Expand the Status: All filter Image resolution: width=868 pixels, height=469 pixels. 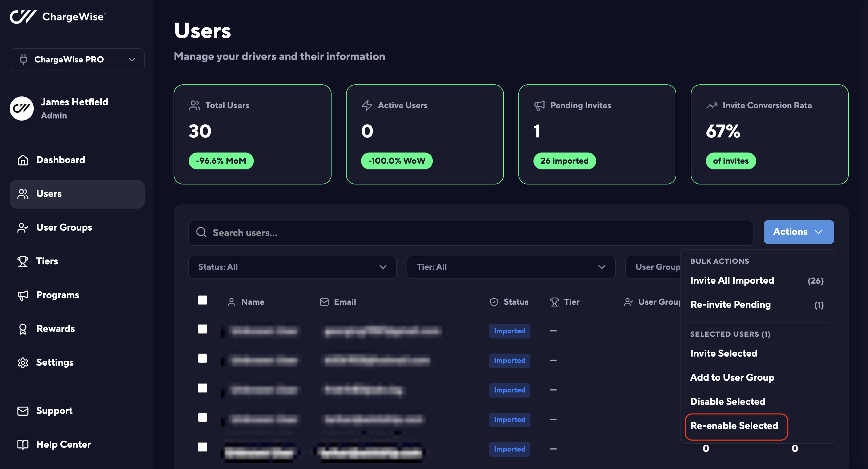tap(292, 267)
